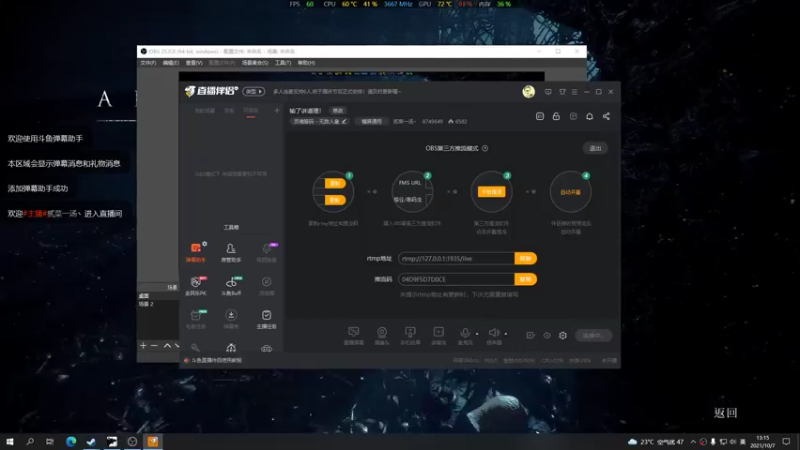800x450 pixels.
Task: Remove scene with minus in OBS window
Action: click(x=154, y=345)
